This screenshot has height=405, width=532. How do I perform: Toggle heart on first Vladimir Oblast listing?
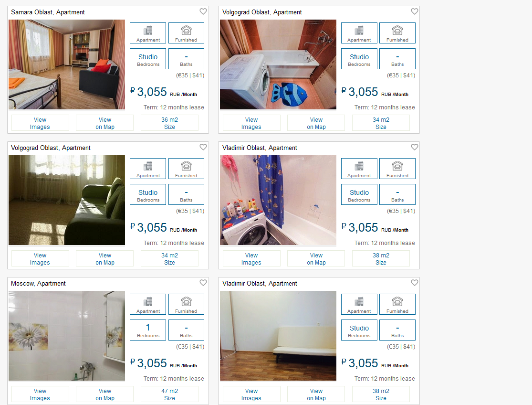point(414,147)
